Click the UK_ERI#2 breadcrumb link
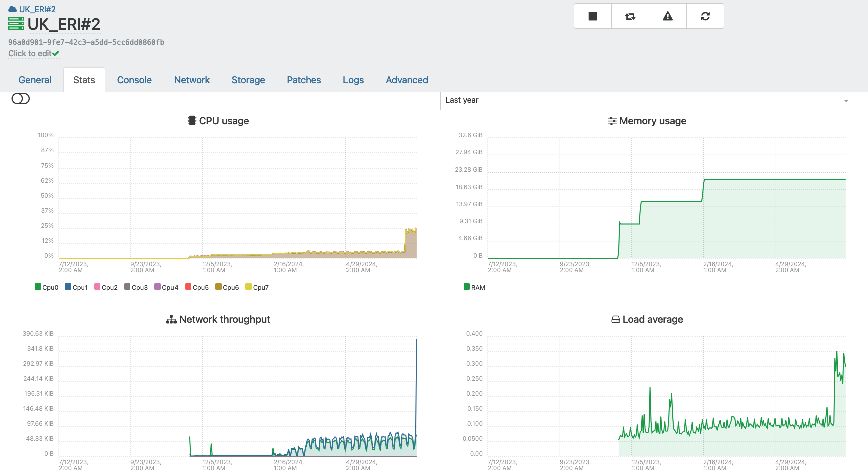Viewport: 868px width, 471px height. pos(37,9)
